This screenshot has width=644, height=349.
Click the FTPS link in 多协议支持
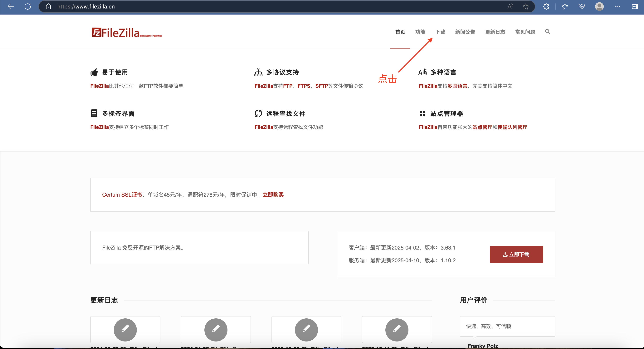[x=304, y=86]
